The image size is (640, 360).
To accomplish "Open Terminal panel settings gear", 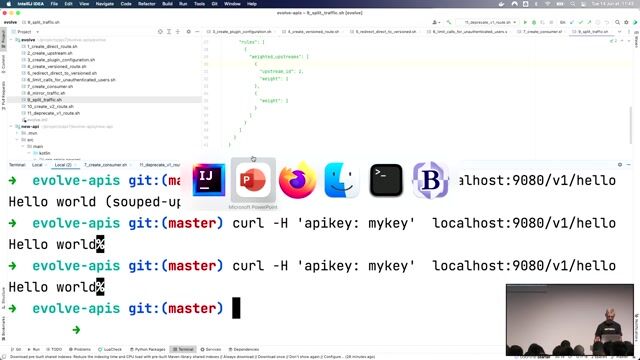I will 620,164.
